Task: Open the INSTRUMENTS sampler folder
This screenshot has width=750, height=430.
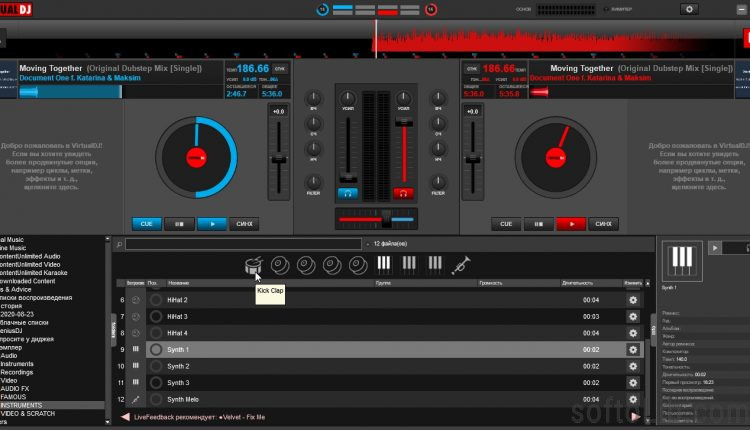Action: pyautogui.click(x=21, y=405)
